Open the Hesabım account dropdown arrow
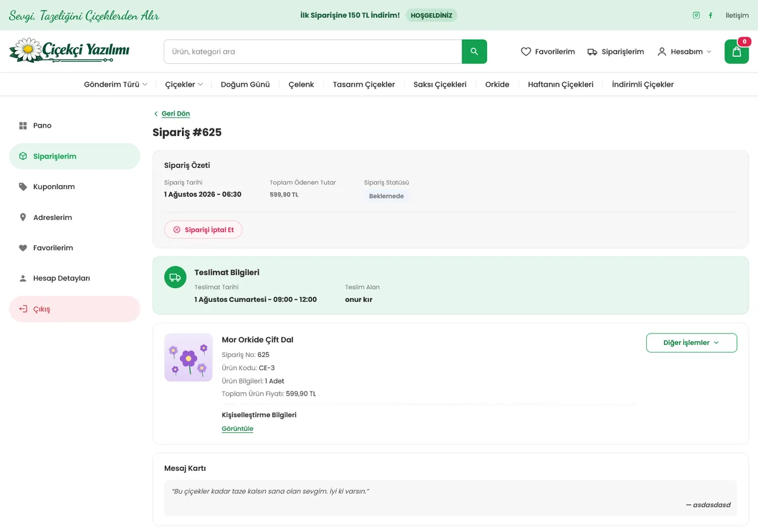Viewport: 758px width, 532px height. (709, 52)
